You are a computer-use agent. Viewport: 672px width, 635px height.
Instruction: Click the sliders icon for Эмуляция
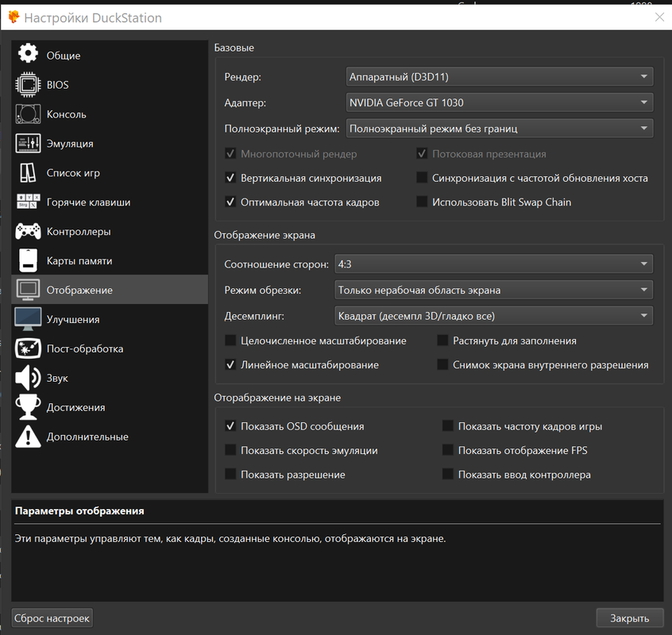[x=28, y=144]
